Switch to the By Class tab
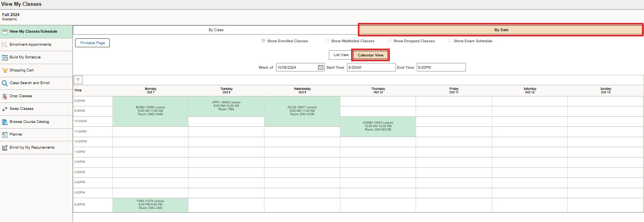The width and height of the screenshot is (644, 222). point(216,30)
